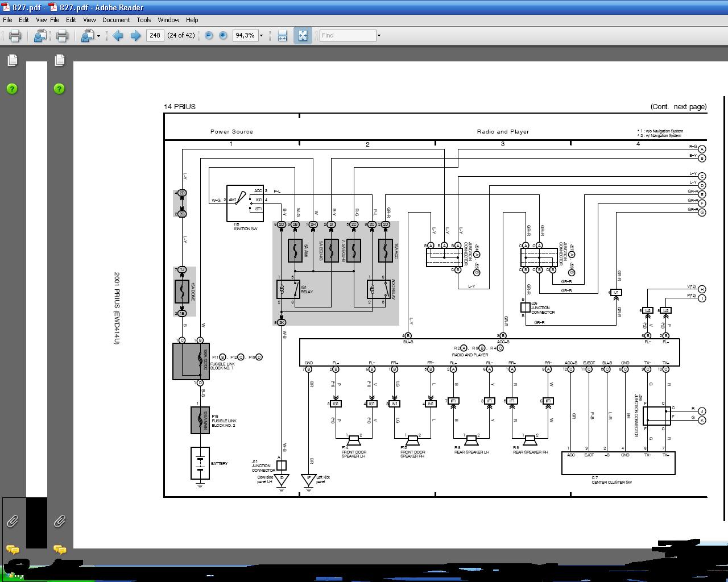Click the 'FUSIBLE LINK BLOCK NO. 1' label

coord(222,366)
